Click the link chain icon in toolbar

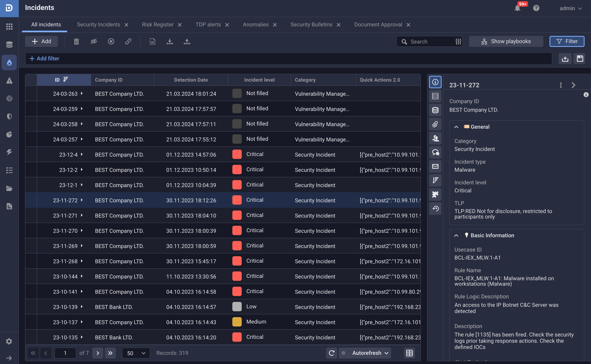[128, 41]
